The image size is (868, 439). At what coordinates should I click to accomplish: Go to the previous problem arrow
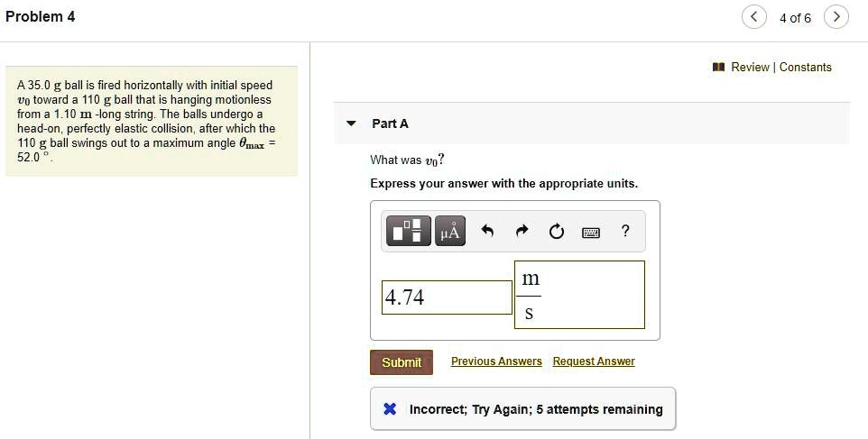[754, 17]
